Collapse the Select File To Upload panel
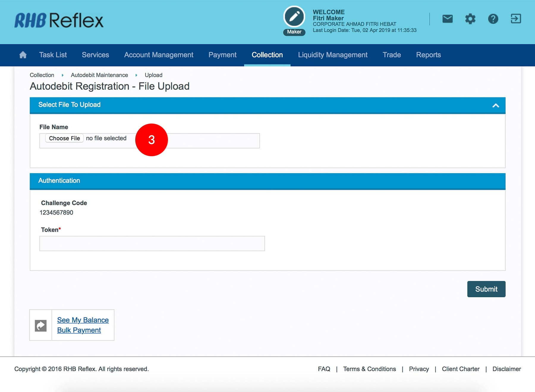Screen dimensions: 535x392 495,105
